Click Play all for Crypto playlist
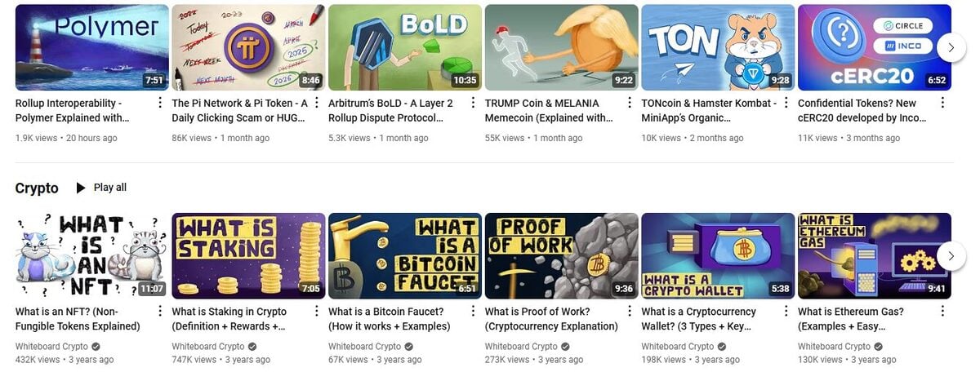 (x=101, y=188)
